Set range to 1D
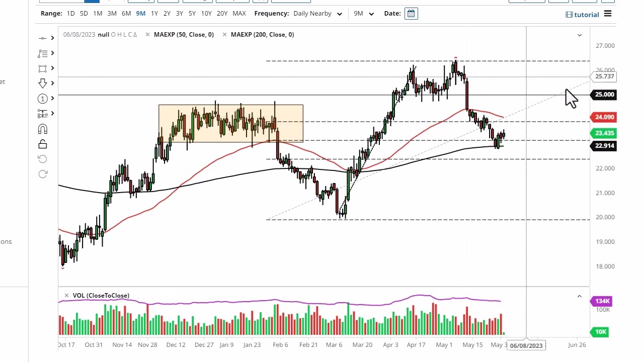The image size is (644, 362). [x=71, y=14]
